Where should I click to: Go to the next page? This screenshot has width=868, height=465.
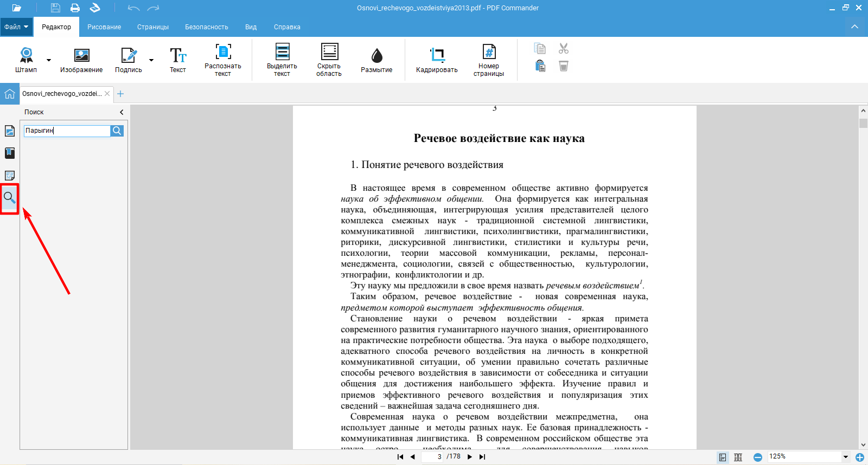[x=470, y=457]
